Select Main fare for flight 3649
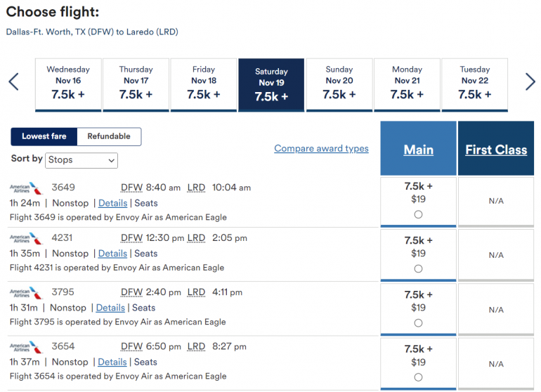The image size is (541, 392). point(418,215)
